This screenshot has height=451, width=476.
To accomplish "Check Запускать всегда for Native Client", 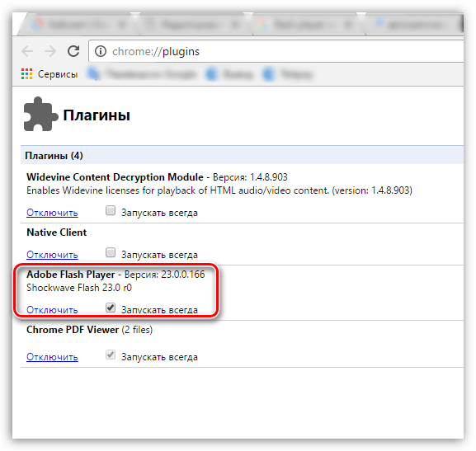I will (x=111, y=252).
